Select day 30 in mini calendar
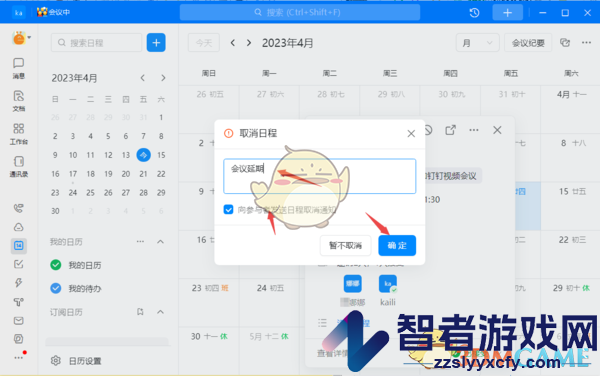 (55, 211)
